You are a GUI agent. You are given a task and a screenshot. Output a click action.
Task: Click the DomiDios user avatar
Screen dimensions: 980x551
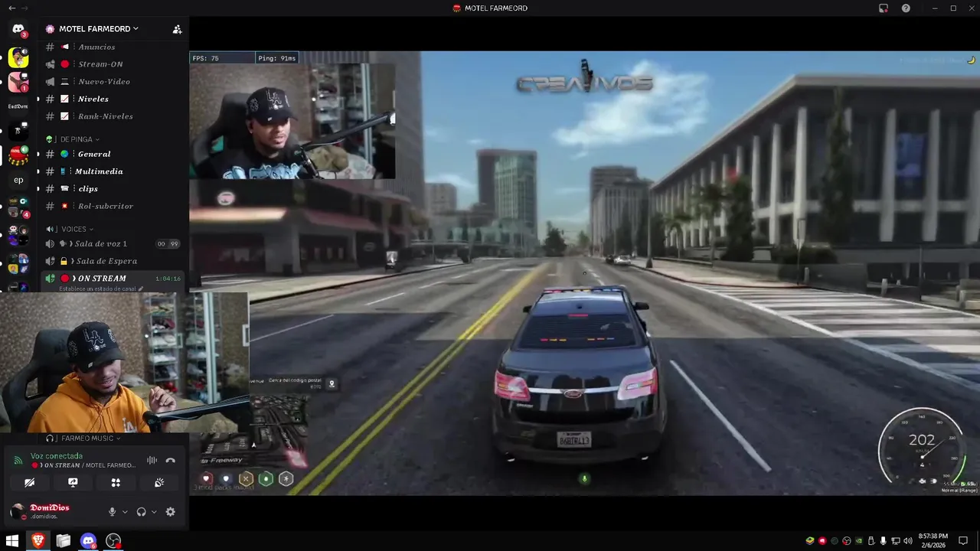pyautogui.click(x=18, y=512)
